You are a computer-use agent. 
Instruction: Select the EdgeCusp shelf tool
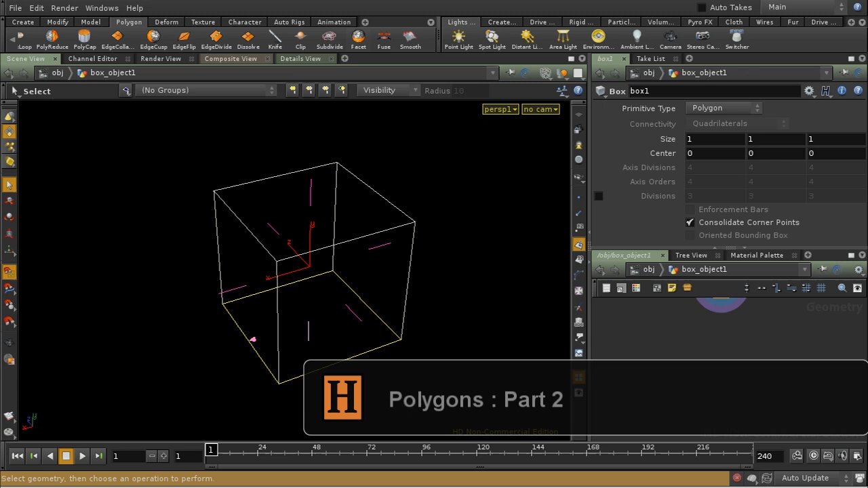click(153, 40)
